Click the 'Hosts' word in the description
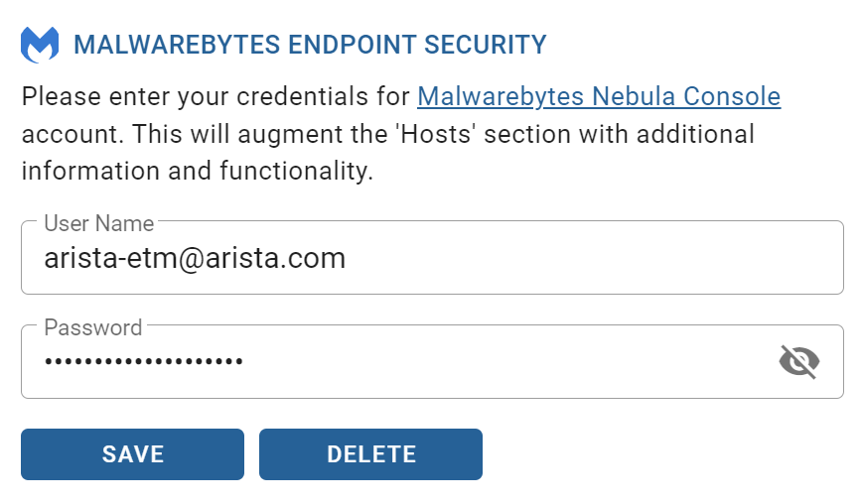 pos(435,134)
